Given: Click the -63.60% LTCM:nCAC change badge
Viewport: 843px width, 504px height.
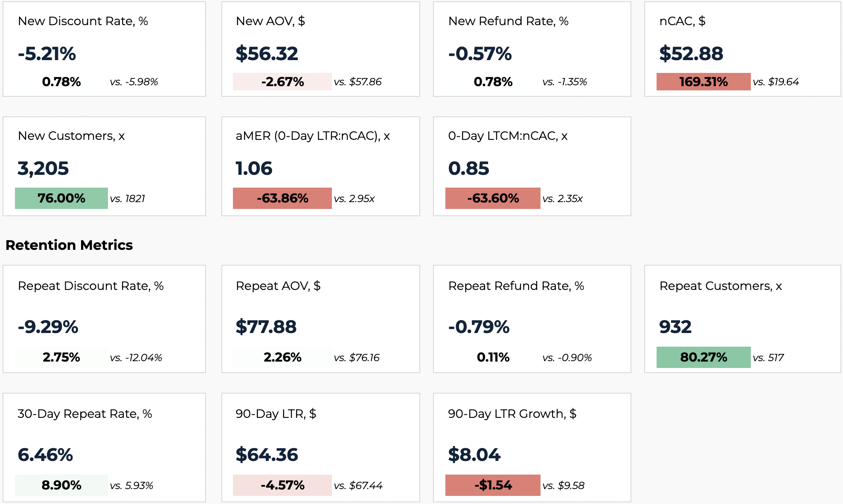Looking at the screenshot, I should pos(493,198).
